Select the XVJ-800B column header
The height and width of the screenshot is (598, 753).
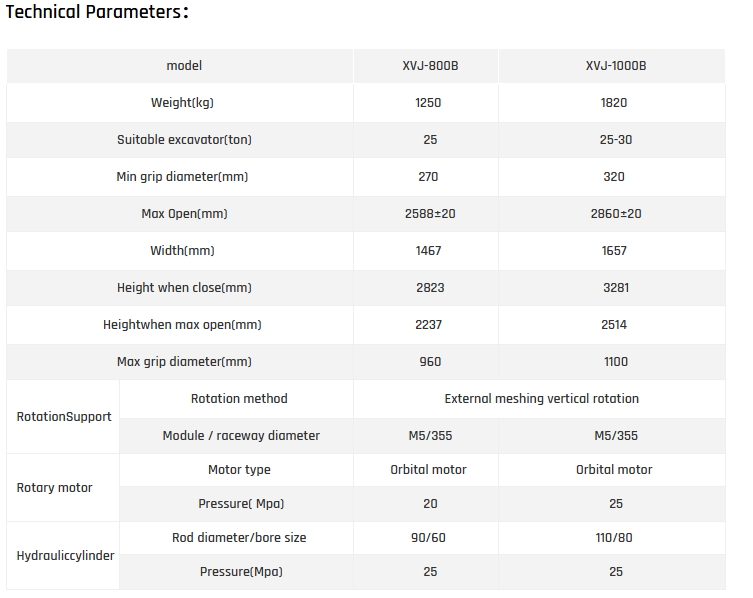click(430, 66)
